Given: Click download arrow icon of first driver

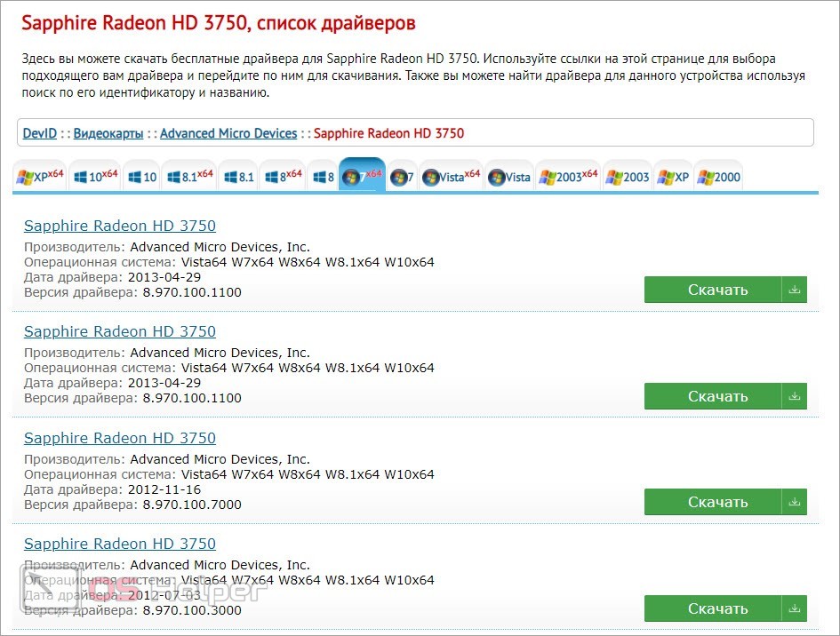Looking at the screenshot, I should 795,290.
